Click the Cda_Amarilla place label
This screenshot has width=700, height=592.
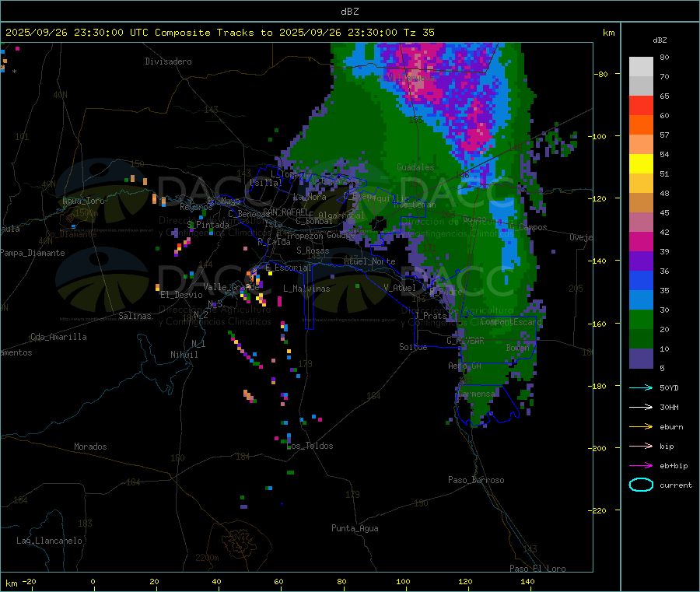tap(58, 337)
